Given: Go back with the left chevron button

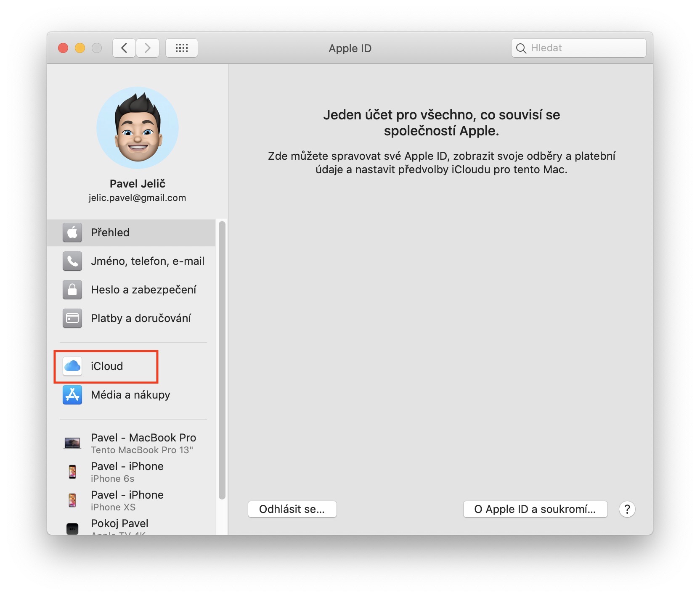Looking at the screenshot, I should click(x=124, y=48).
